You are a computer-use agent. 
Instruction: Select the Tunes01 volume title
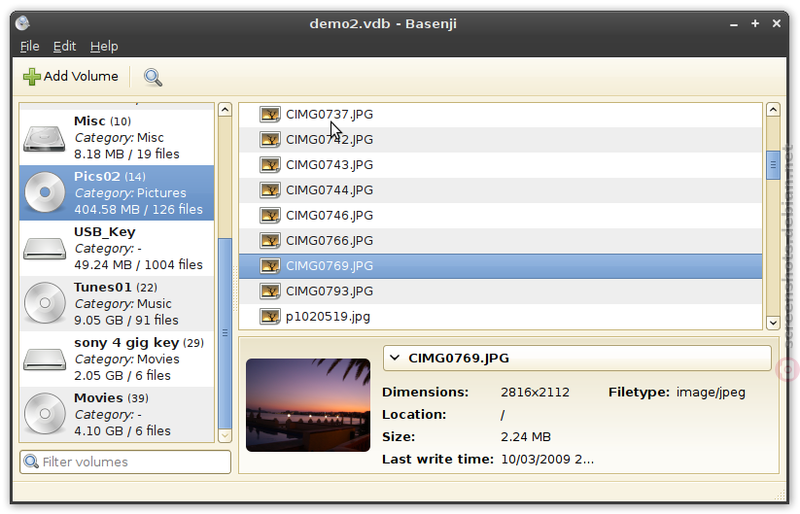tap(103, 287)
